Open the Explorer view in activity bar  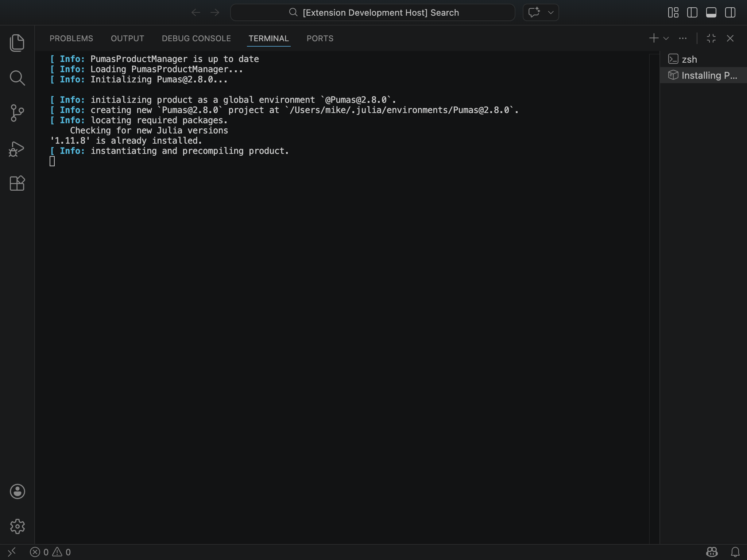[17, 43]
